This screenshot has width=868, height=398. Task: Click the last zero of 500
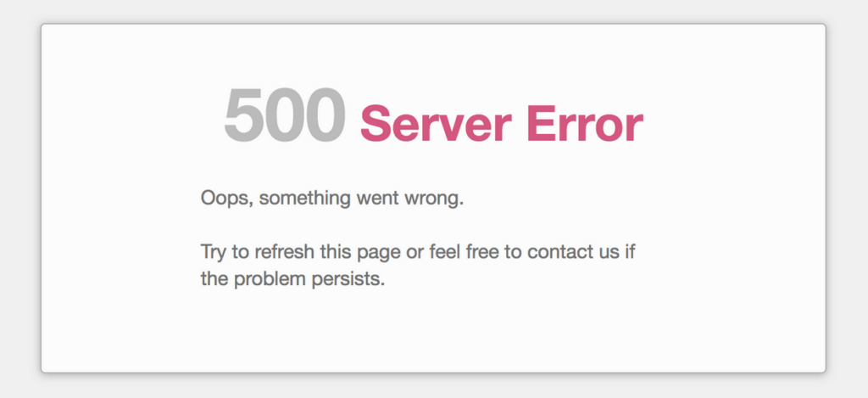[x=326, y=115]
